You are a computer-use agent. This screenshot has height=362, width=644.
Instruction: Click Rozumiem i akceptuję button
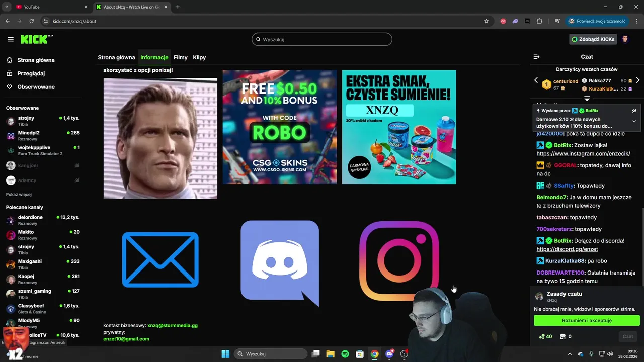pyautogui.click(x=587, y=320)
